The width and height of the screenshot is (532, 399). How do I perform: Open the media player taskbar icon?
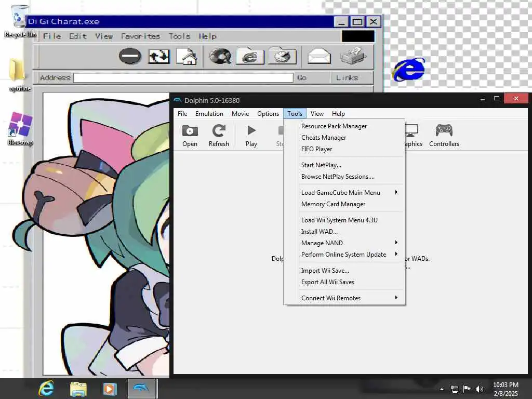pos(109,389)
